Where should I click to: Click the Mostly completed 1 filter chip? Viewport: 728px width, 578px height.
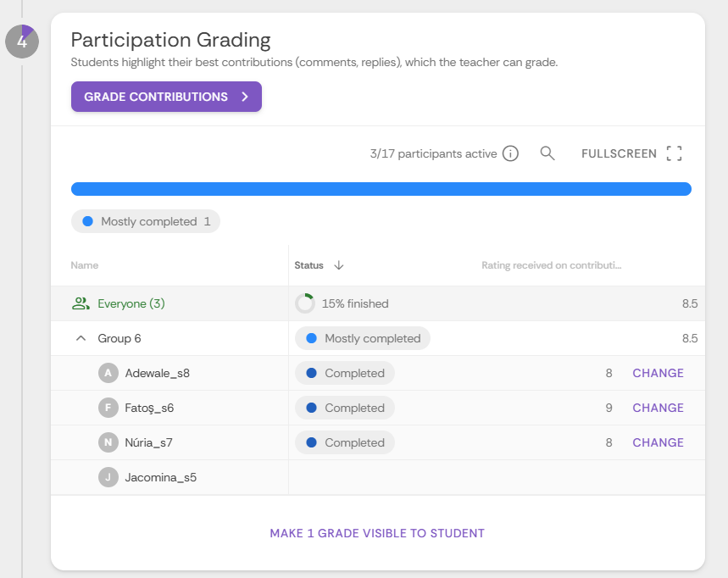[145, 221]
